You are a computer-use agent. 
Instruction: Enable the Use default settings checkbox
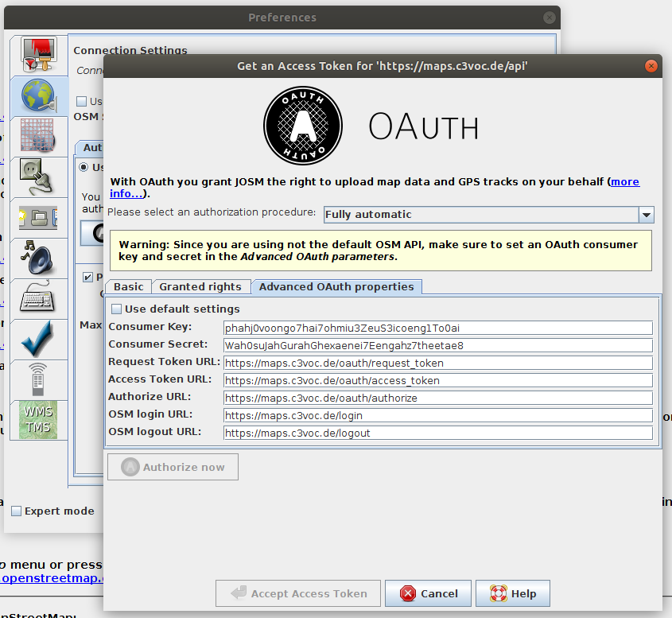click(117, 309)
